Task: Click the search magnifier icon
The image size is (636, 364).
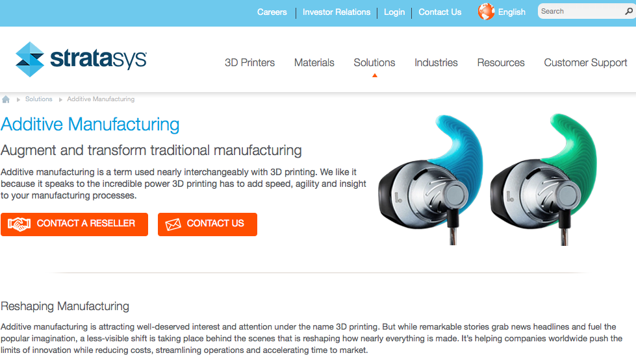Action: tap(629, 11)
